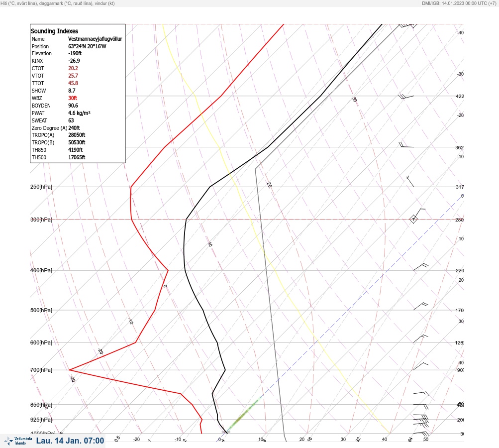This screenshot has width=499, height=448.
Task: Click the 'Elevation' row label
Action: pyautogui.click(x=41, y=53)
